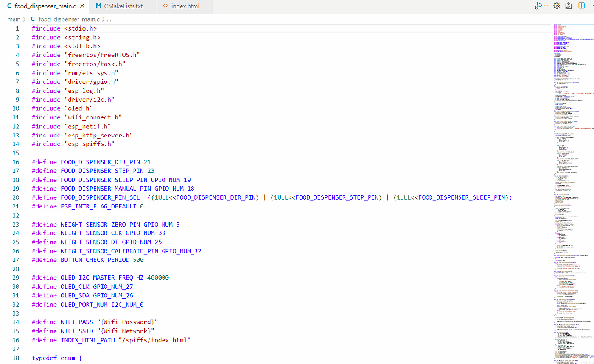
Task: Click the "driver/i2c.h" include string
Action: pos(90,100)
